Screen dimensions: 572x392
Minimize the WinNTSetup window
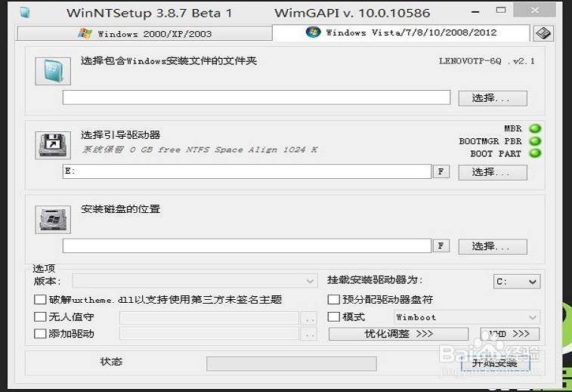[x=475, y=12]
